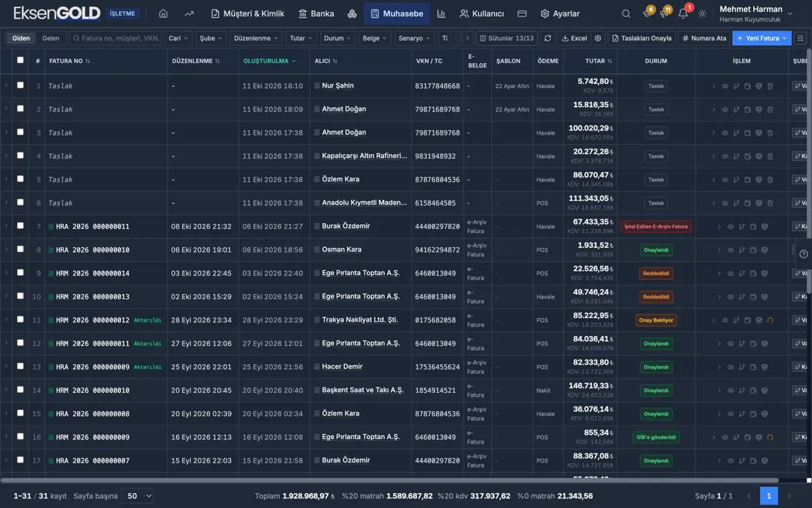Click the trash icon in Özlem Kara's draft row

coord(770,179)
